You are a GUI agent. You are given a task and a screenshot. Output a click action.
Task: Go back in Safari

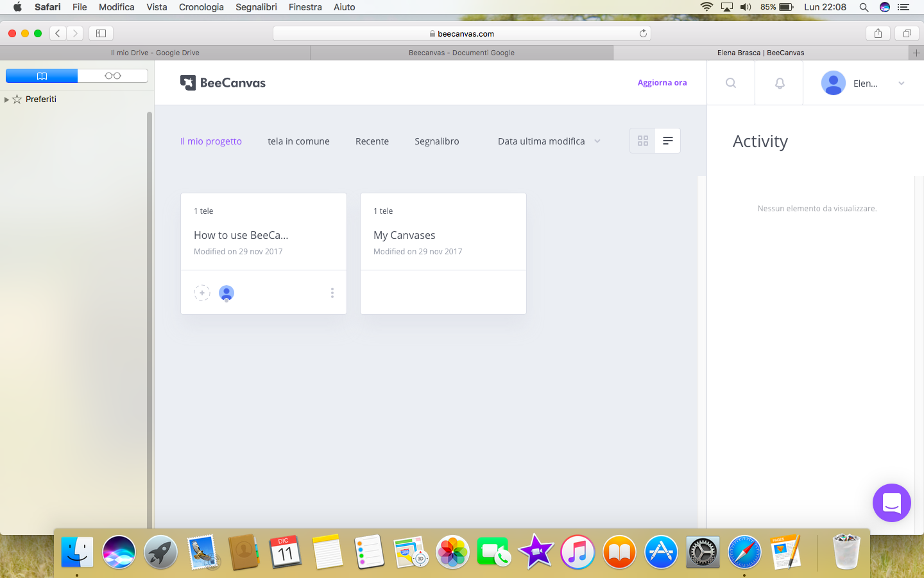click(58, 33)
